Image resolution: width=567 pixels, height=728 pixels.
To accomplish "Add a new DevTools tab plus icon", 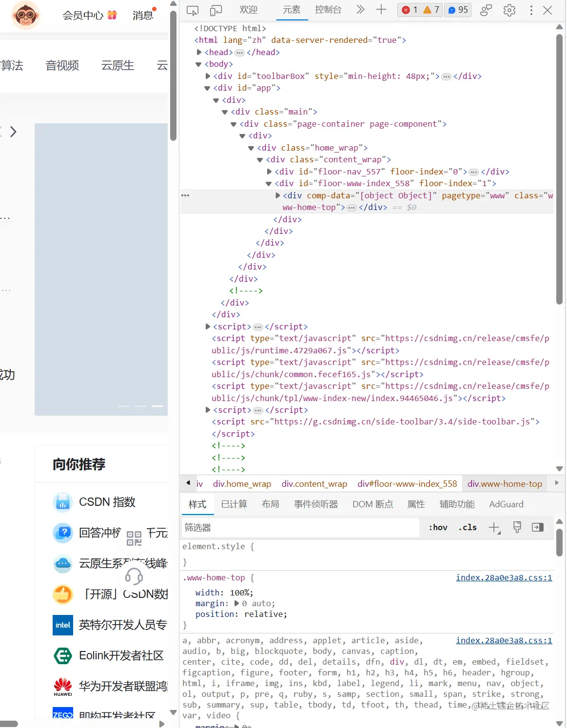I will [x=381, y=10].
